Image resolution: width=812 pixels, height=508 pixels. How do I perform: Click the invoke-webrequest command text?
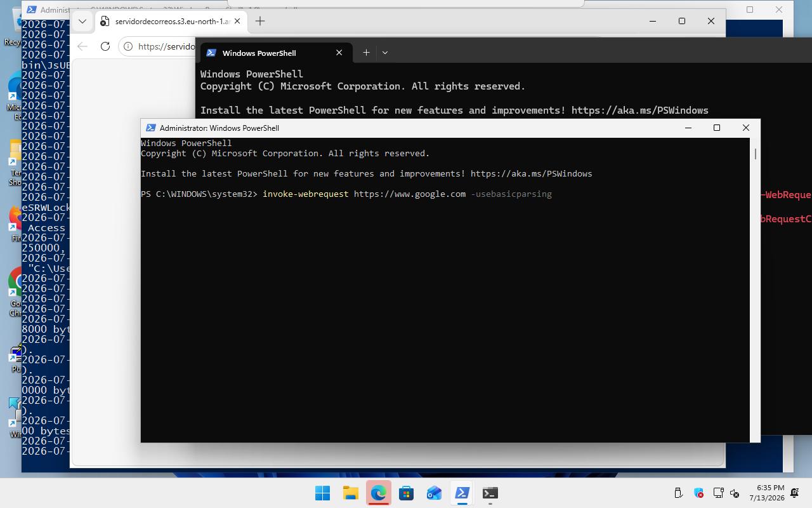click(305, 194)
